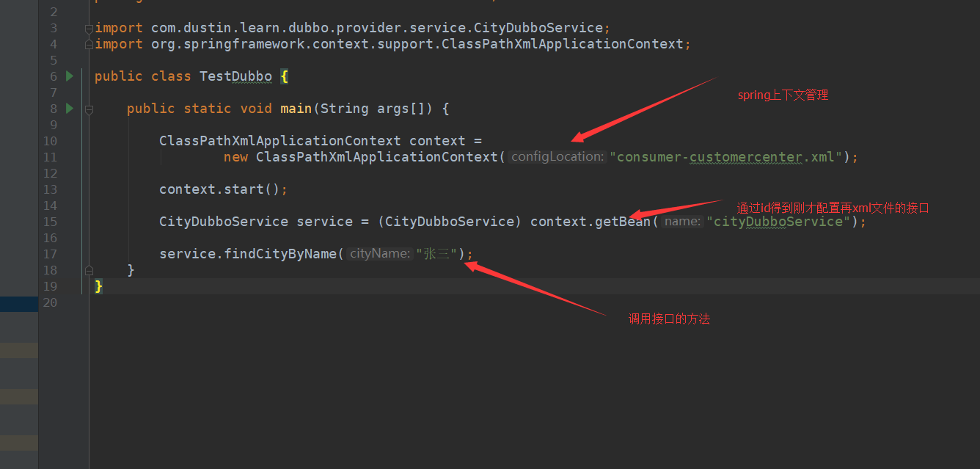
Task: Place cursor on TestDubbo class name
Action: tap(235, 76)
